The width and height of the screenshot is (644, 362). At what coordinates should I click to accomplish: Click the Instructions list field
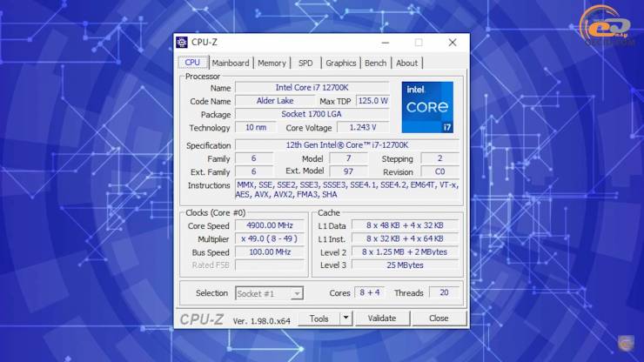point(347,190)
